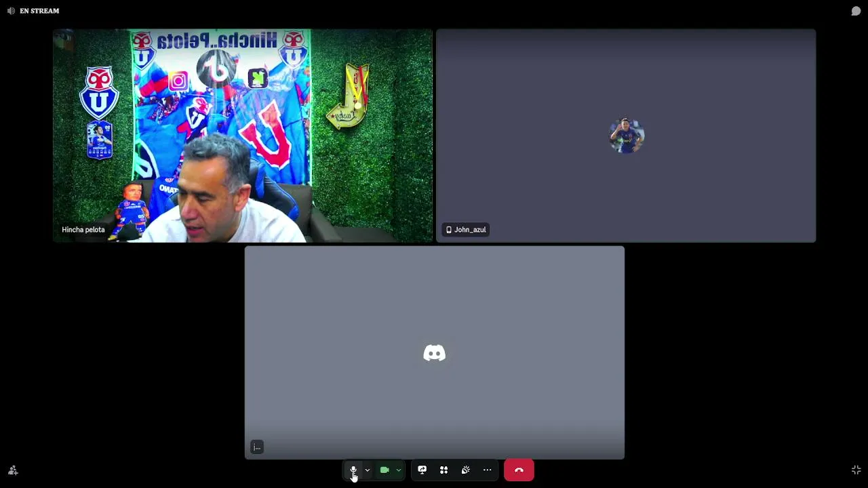Mute the microphone in the call bar
This screenshot has width=868, height=488.
pyautogui.click(x=353, y=470)
